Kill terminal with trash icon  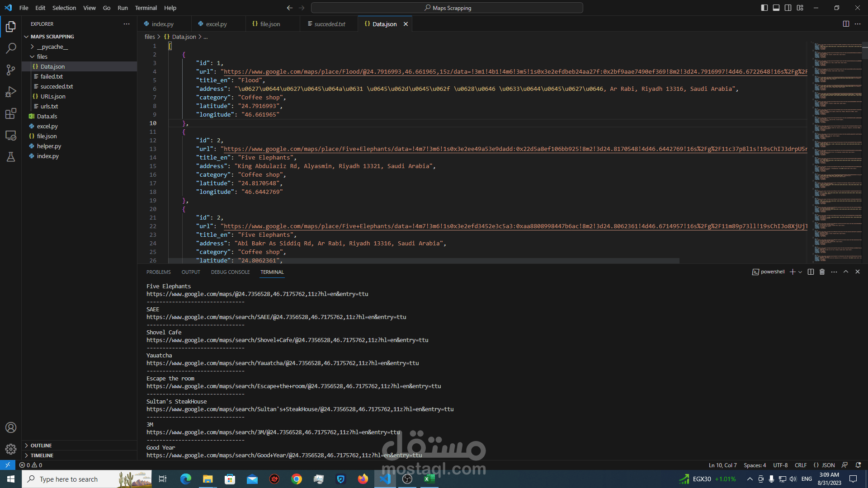tap(822, 272)
